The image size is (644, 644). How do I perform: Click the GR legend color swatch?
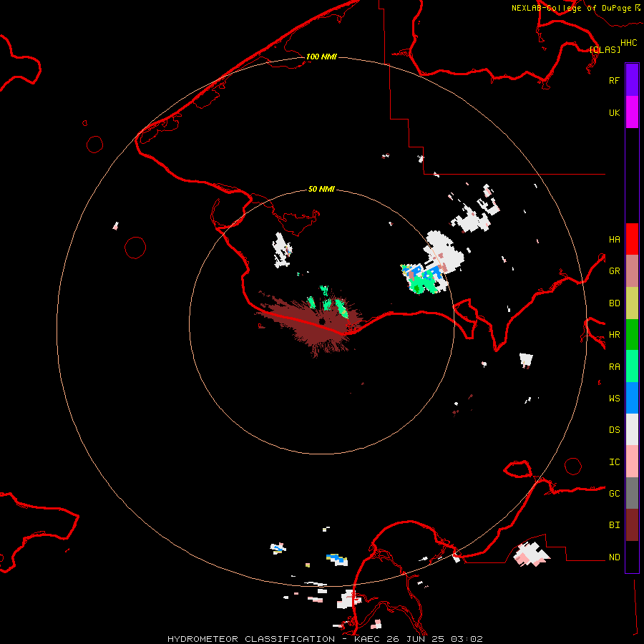coord(632,270)
